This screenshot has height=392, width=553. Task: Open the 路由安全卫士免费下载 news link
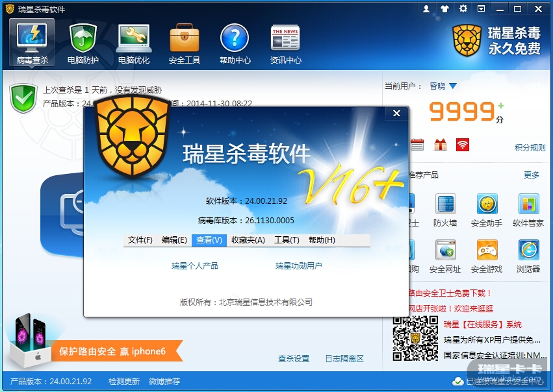[x=449, y=293]
